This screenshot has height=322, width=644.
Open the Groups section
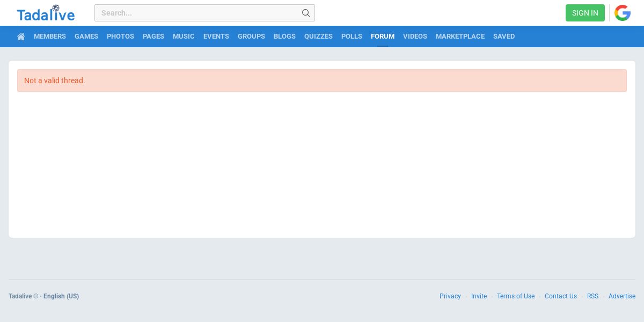point(251,36)
